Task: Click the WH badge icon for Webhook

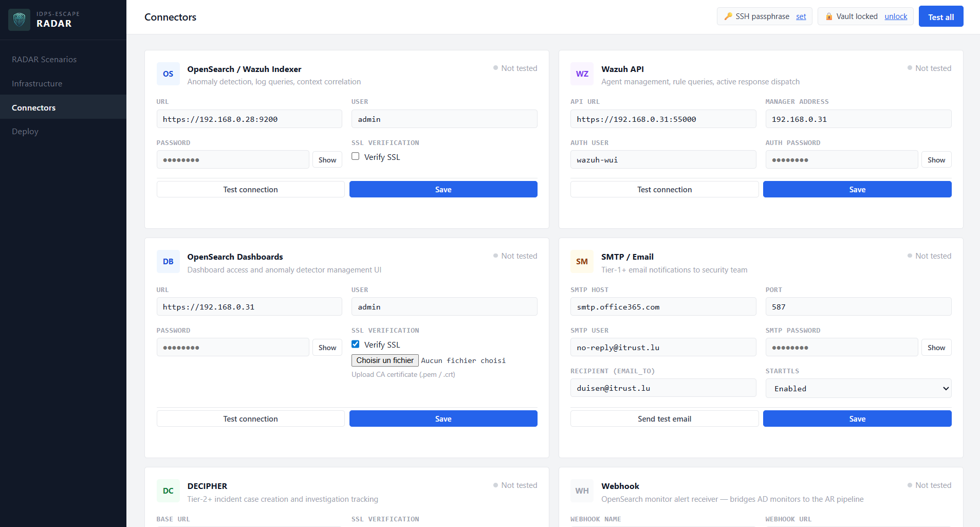Action: (x=582, y=490)
